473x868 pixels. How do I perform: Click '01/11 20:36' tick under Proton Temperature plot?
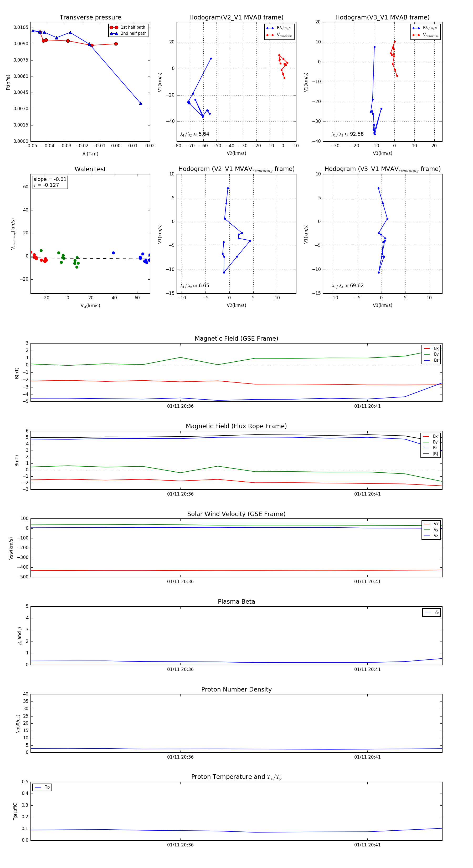(x=181, y=845)
